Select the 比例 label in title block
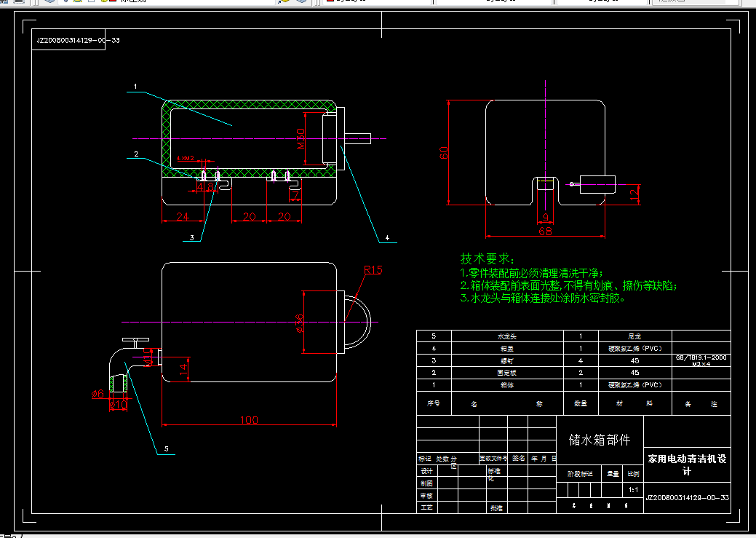The image size is (756, 538). tap(633, 474)
